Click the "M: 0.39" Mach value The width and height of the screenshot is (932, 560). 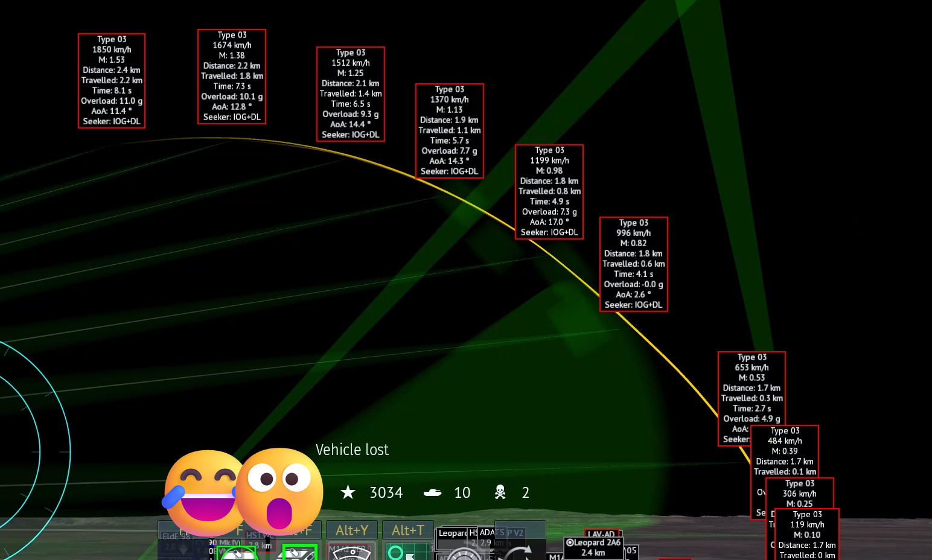tap(785, 451)
